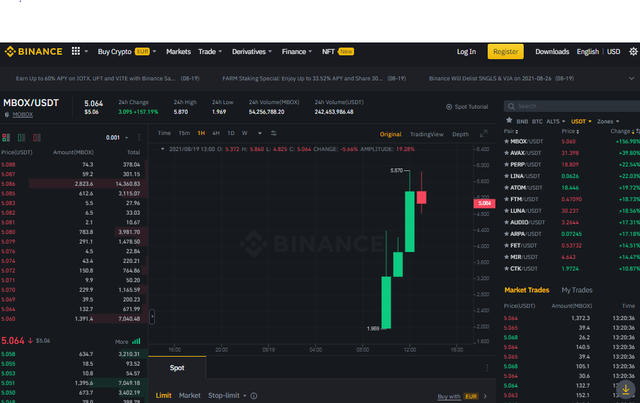Open the My Trades tab
This screenshot has height=403, width=640.
pos(577,290)
